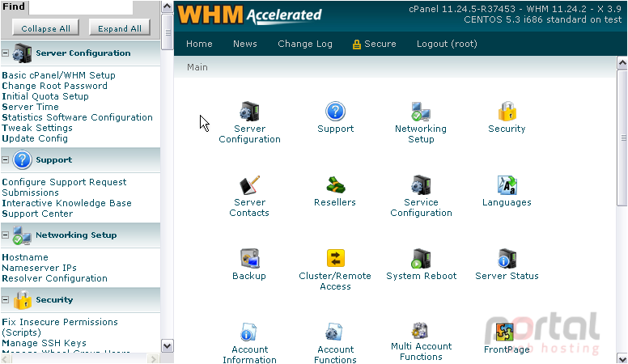
Task: Click the sidebar Support question-mark icon
Action: [x=22, y=160]
